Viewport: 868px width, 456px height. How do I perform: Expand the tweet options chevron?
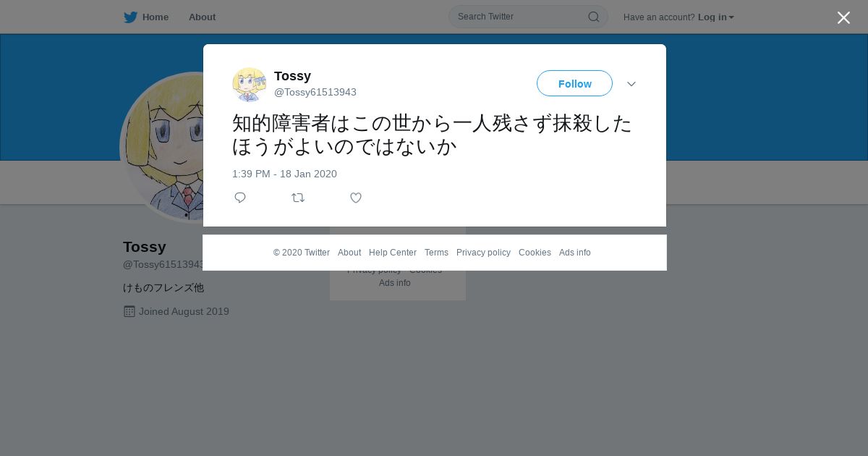coord(631,84)
